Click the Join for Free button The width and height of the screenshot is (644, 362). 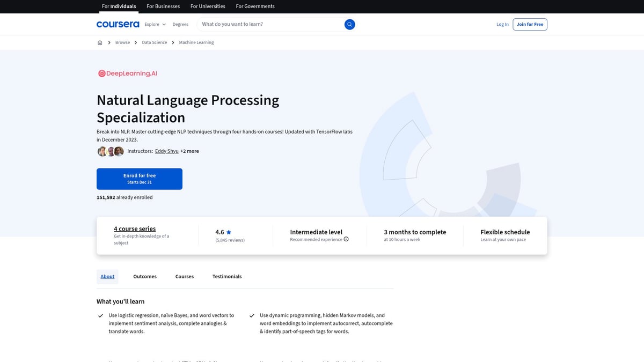[x=530, y=24]
